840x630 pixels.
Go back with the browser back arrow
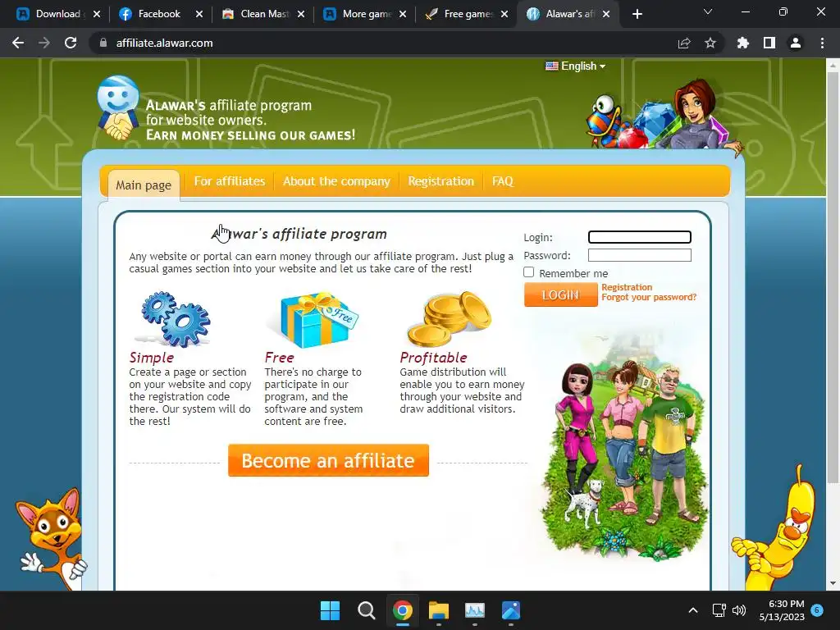[x=18, y=43]
